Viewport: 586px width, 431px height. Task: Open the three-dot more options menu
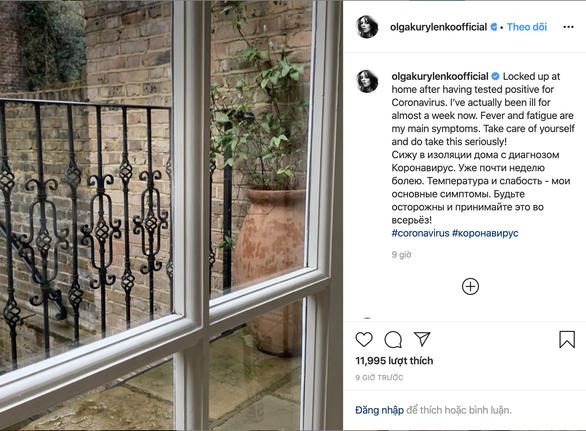click(x=568, y=27)
